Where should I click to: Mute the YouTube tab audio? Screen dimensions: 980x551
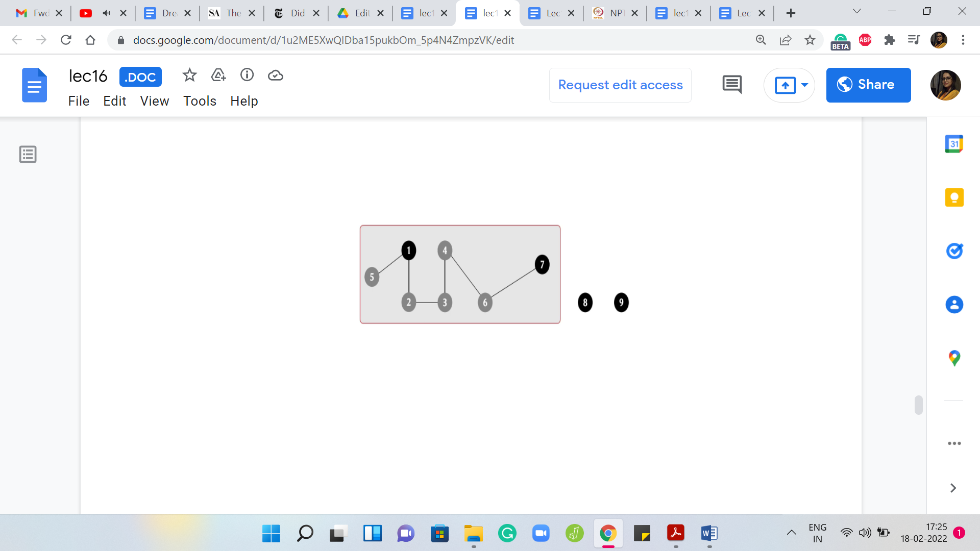tap(106, 13)
